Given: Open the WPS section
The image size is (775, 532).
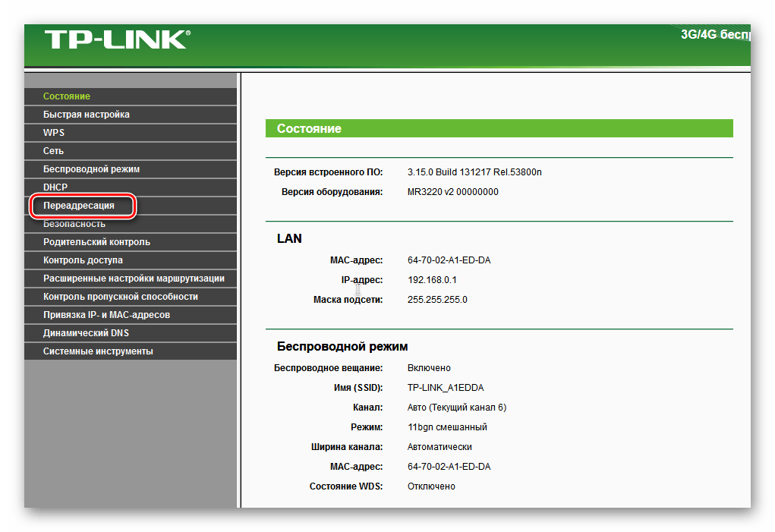Looking at the screenshot, I should (x=54, y=133).
